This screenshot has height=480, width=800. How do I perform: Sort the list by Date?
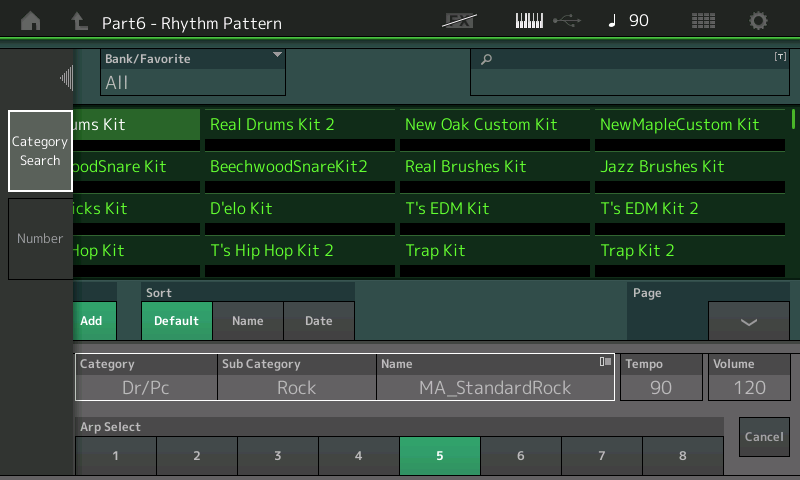click(x=318, y=321)
